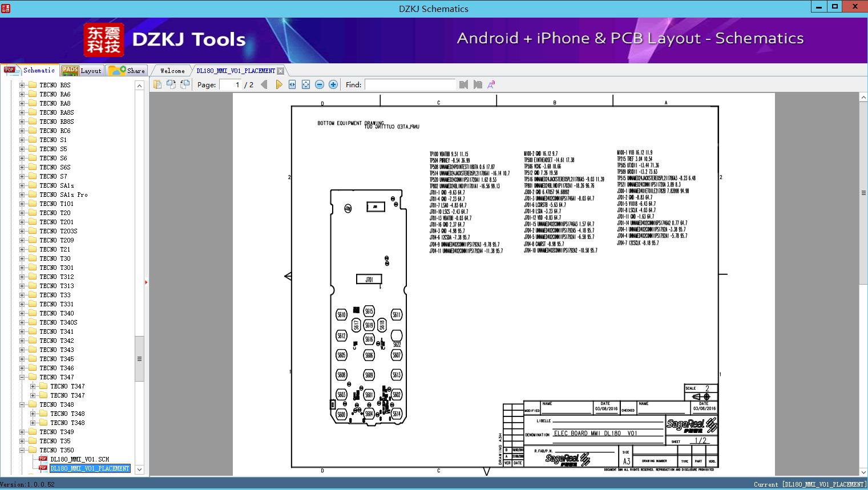Image resolution: width=868 pixels, height=490 pixels.
Task: Zoom in with the plus icon
Action: (333, 84)
